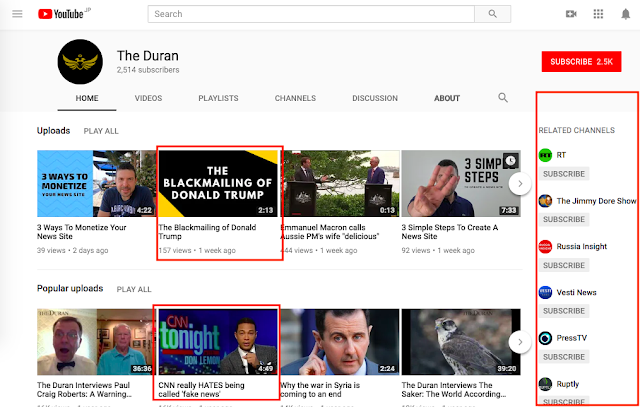The image size is (640, 407).
Task: Open The Jimmy Dore Show name link
Action: pyautogui.click(x=596, y=201)
